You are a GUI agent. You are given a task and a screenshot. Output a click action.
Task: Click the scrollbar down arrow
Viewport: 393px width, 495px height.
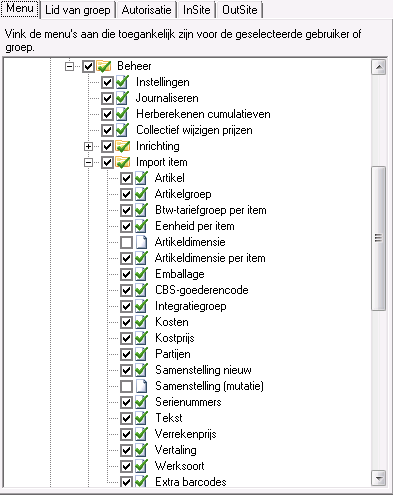click(x=379, y=479)
